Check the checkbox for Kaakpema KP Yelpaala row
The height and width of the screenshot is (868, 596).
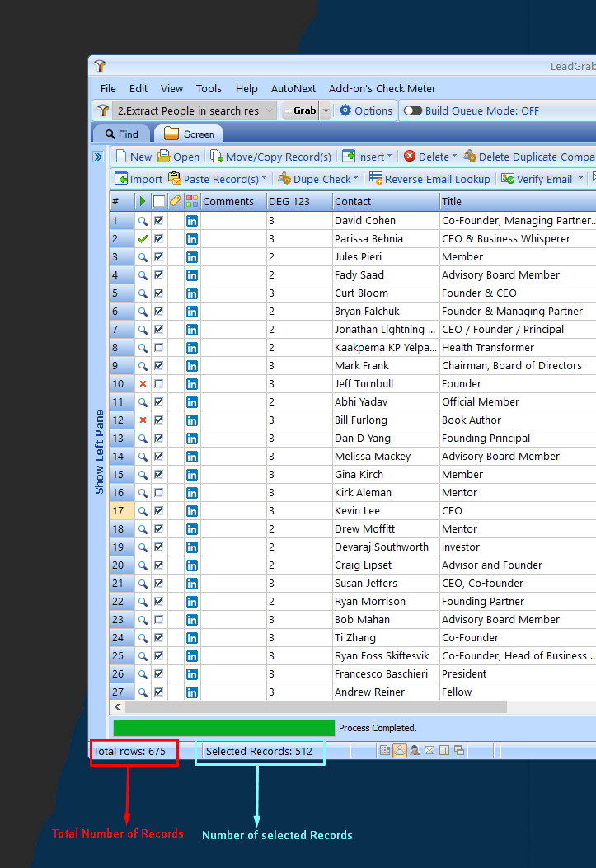(159, 348)
